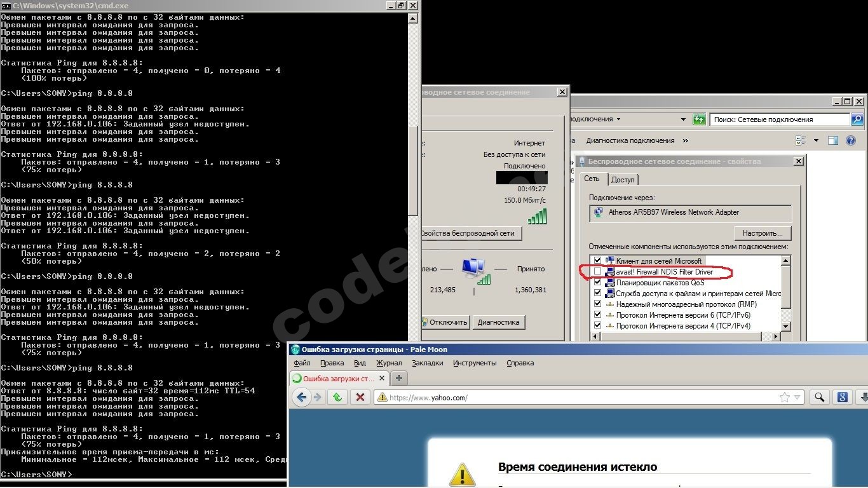
Task: Click the magnifier search icon in Pale Moon
Action: point(820,397)
